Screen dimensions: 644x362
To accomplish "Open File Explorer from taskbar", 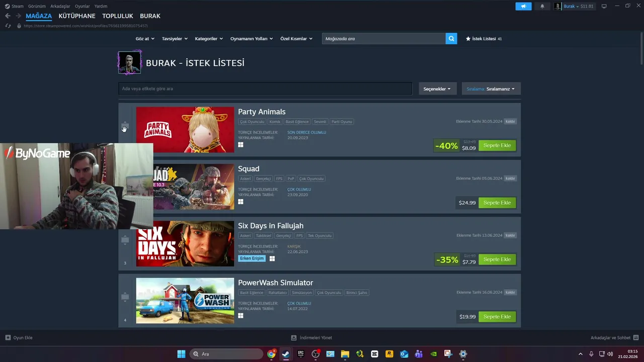I will point(345,354).
